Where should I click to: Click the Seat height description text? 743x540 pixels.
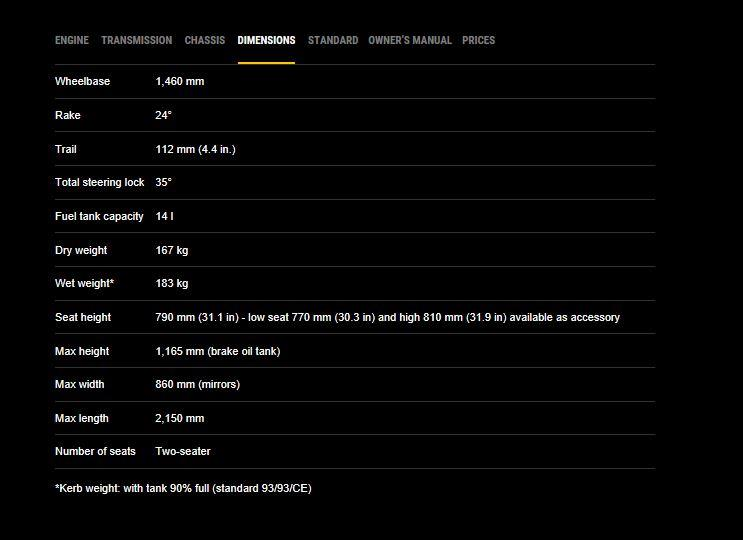click(388, 317)
